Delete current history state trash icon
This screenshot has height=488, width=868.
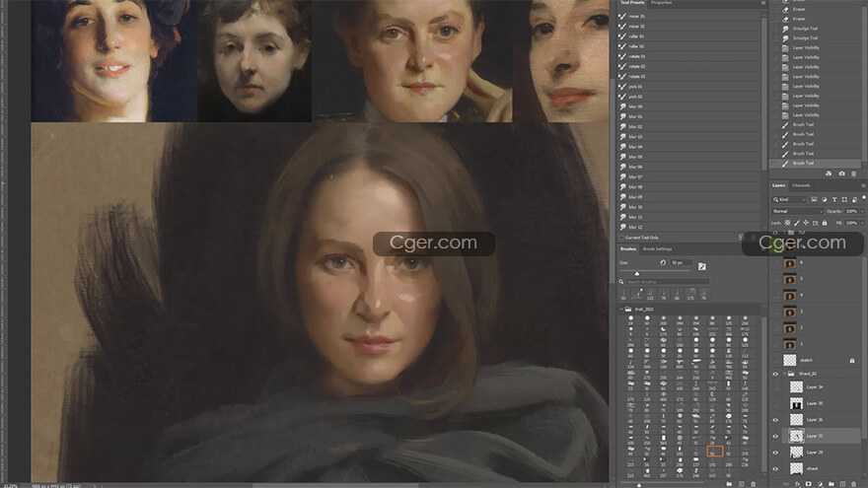point(853,174)
